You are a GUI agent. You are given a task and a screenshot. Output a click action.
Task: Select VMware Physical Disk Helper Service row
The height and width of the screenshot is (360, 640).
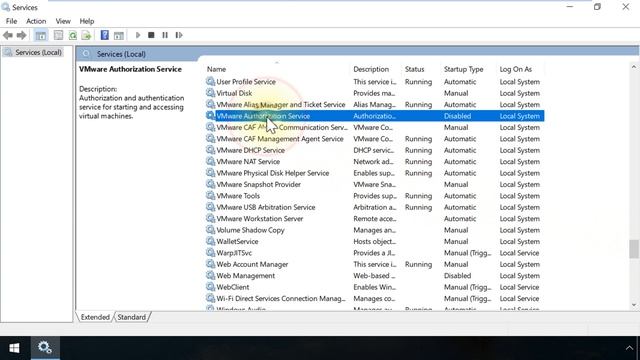click(x=374, y=173)
